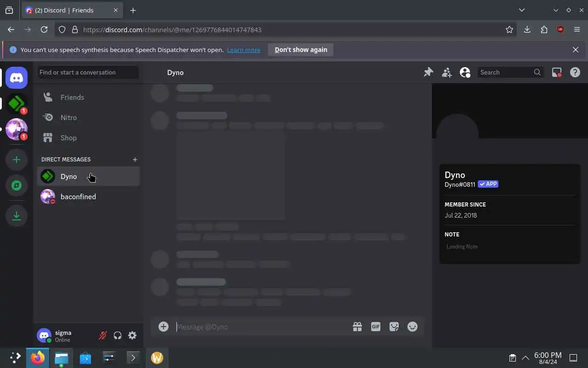Viewport: 588px width, 368px height.
Task: Dismiss speech synthesis notification bar
Action: (x=576, y=50)
